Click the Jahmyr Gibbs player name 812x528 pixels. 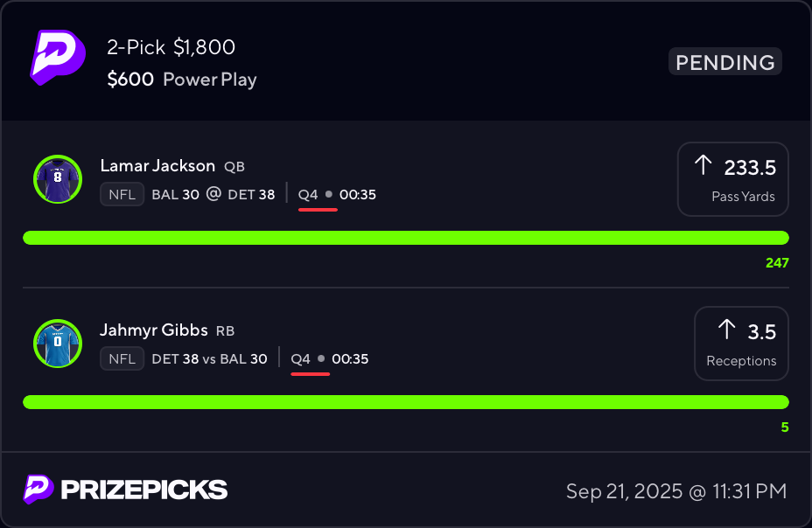(154, 330)
